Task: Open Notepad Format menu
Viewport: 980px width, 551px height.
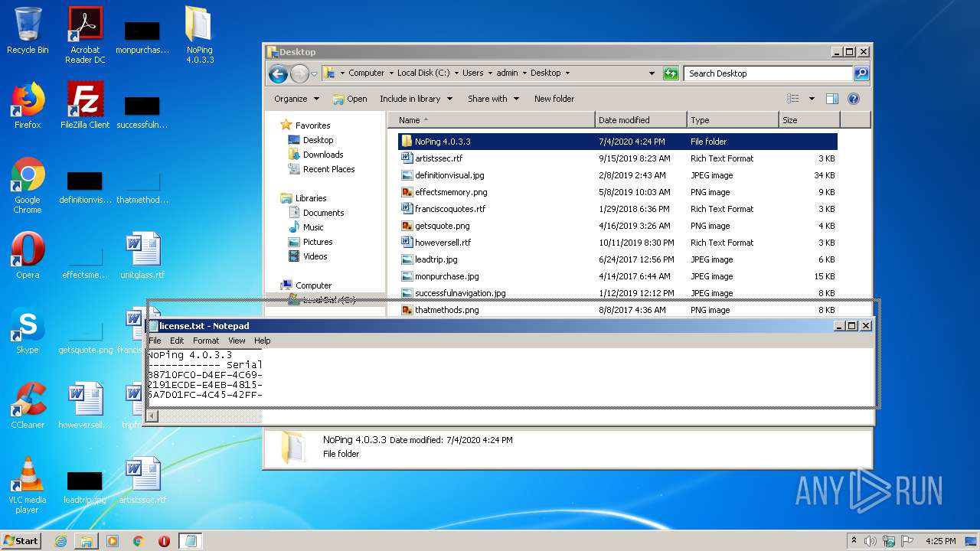Action: coord(206,341)
